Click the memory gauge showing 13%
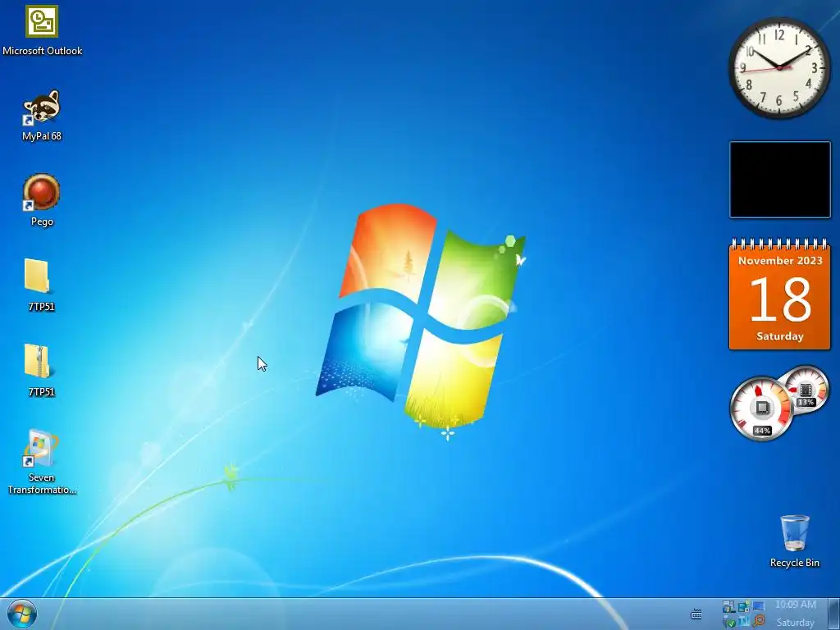Screen dimensions: 840x630 coord(806,390)
